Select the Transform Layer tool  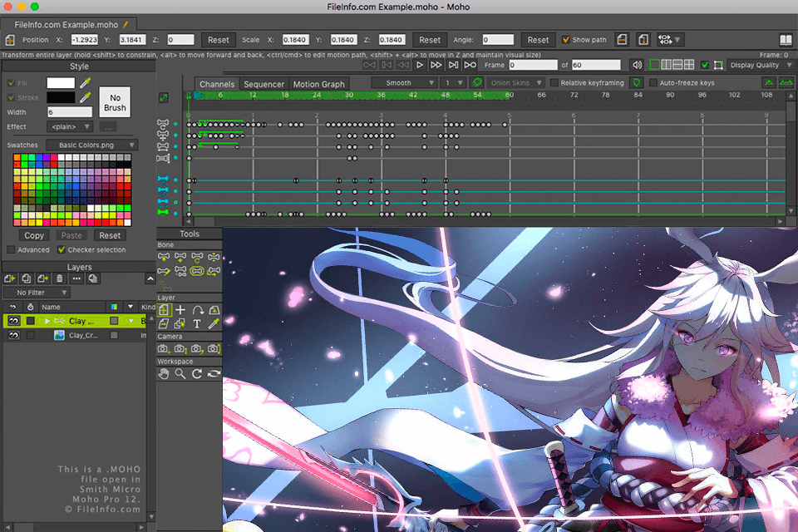point(164,310)
